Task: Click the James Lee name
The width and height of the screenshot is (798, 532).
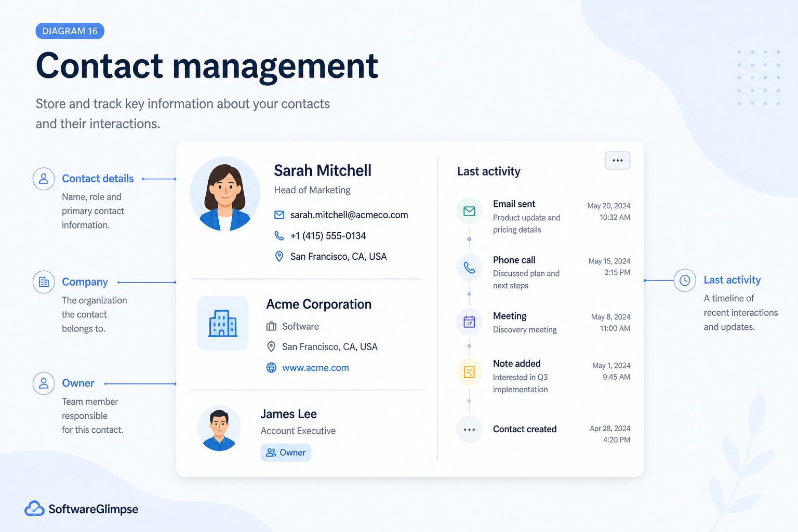Action: pos(288,414)
